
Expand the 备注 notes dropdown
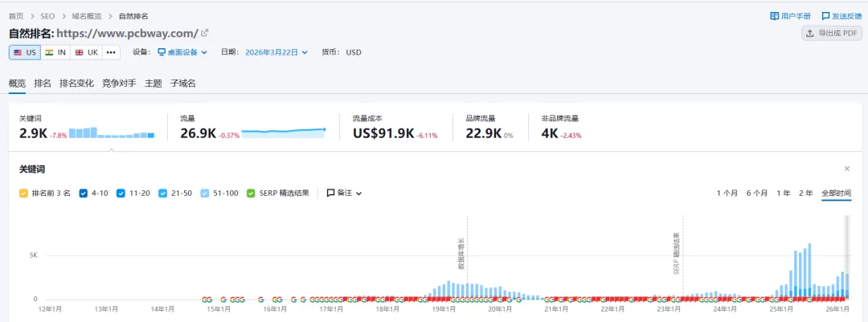[344, 193]
